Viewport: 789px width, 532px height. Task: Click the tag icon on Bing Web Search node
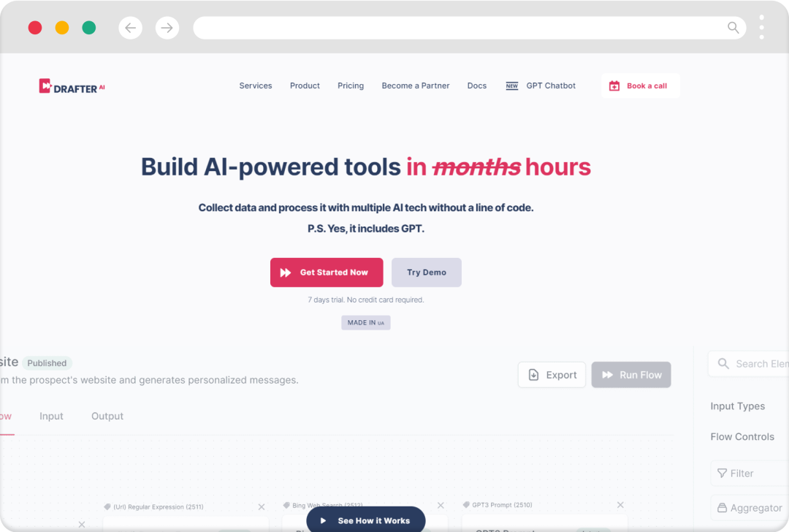pos(287,505)
